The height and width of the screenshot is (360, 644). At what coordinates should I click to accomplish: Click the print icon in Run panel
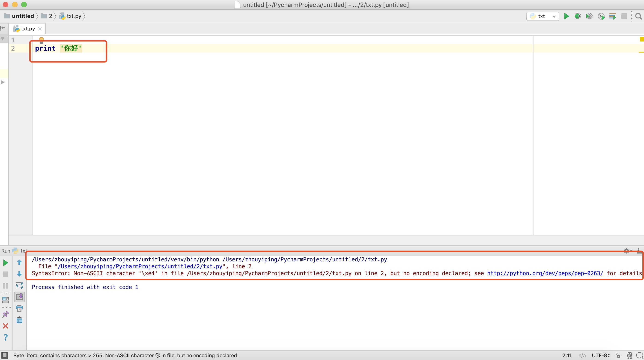pos(19,308)
